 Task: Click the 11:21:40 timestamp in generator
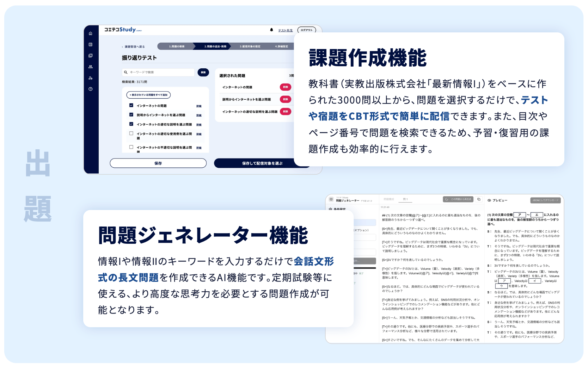[x=385, y=207]
